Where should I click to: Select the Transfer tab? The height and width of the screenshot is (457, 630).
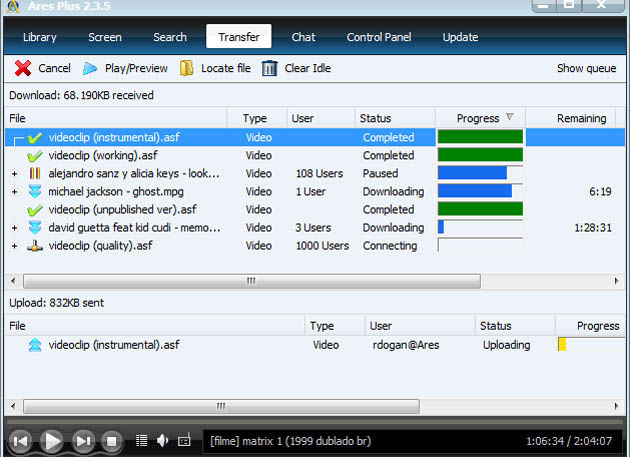(239, 37)
